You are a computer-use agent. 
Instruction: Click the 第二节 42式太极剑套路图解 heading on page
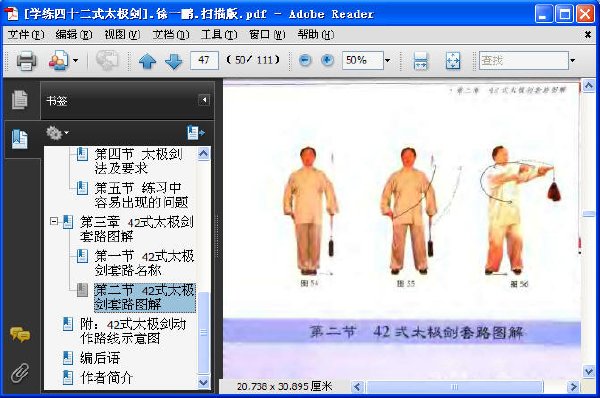[416, 332]
